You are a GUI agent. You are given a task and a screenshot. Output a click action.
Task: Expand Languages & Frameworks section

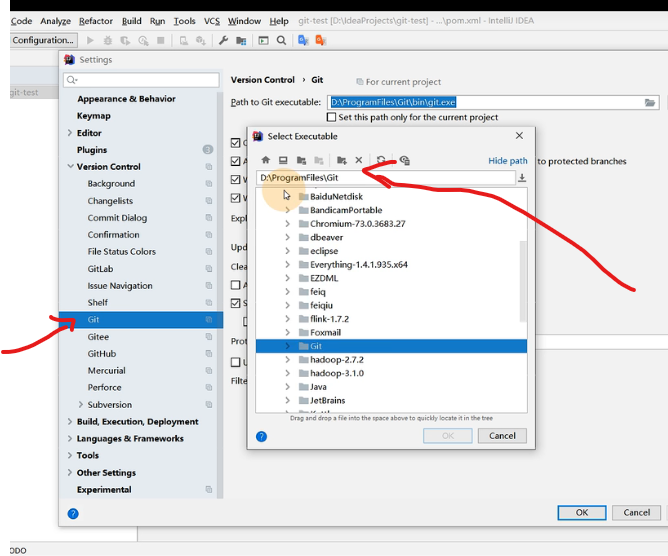click(x=70, y=438)
